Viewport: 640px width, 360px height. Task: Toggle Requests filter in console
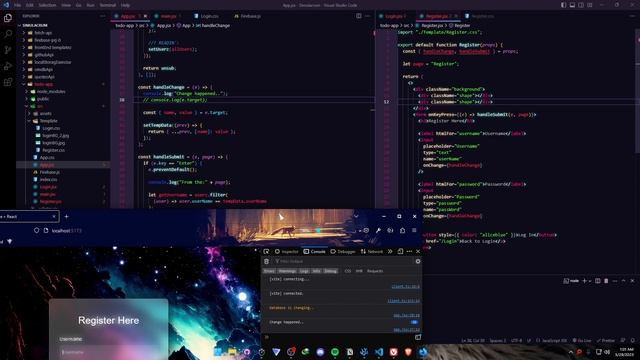coord(375,271)
